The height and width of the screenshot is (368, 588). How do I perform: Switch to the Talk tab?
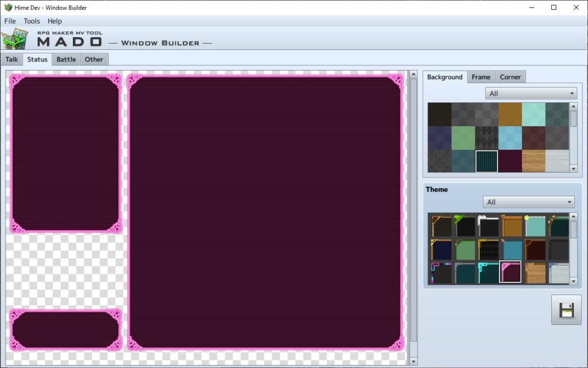tap(11, 59)
